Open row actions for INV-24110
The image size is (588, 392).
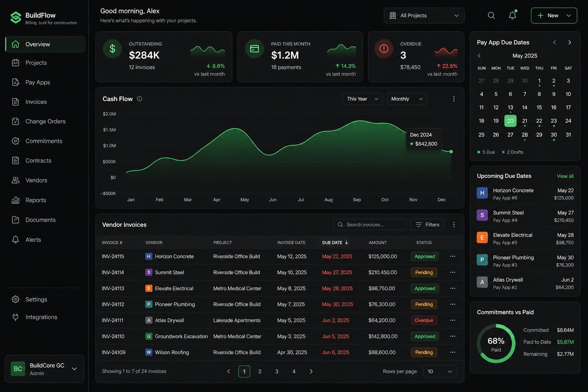pos(452,336)
